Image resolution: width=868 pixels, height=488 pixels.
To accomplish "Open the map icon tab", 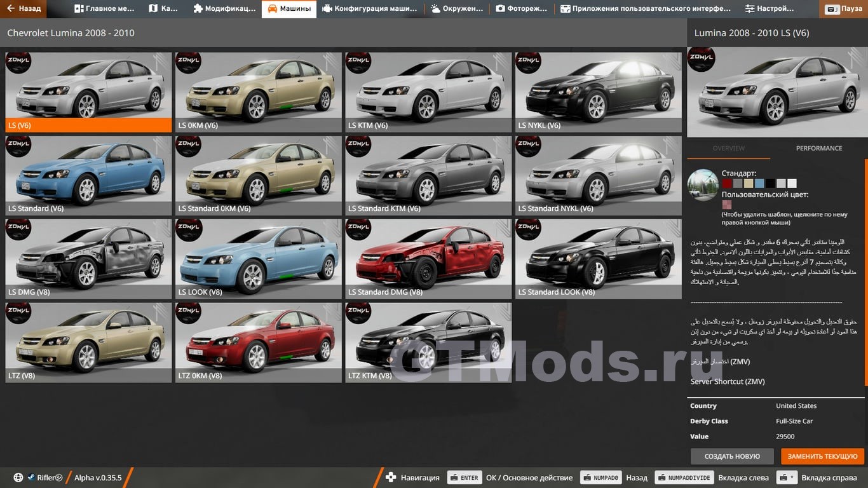I will [153, 9].
